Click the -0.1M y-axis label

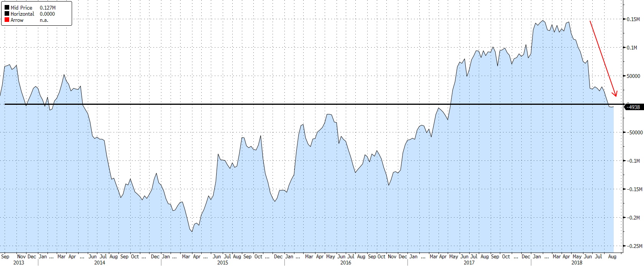click(x=633, y=161)
